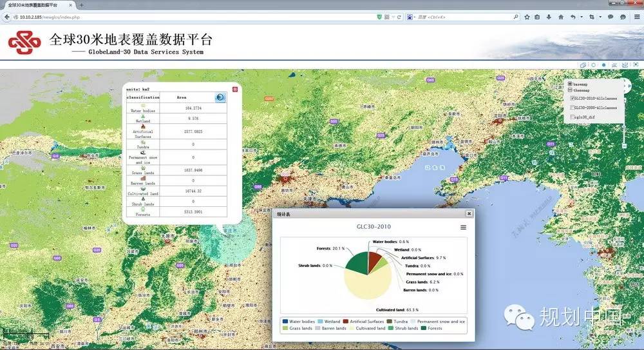Select the circle draw tool in map toolbar
Viewport: 644px width, 350px height.
pyautogui.click(x=594, y=65)
